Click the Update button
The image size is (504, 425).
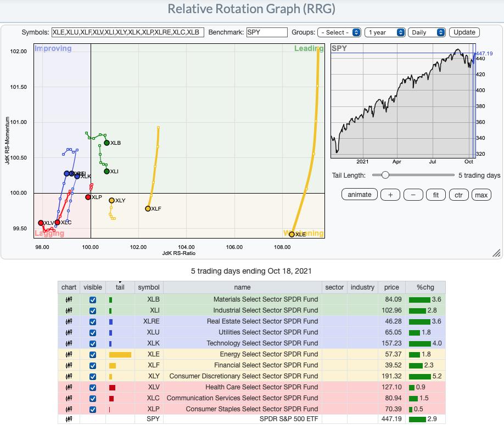tap(464, 32)
